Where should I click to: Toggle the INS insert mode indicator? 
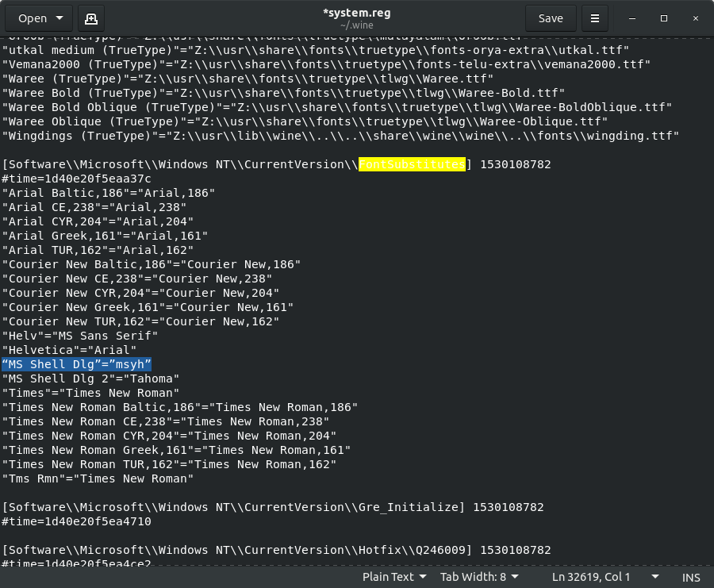(x=690, y=577)
